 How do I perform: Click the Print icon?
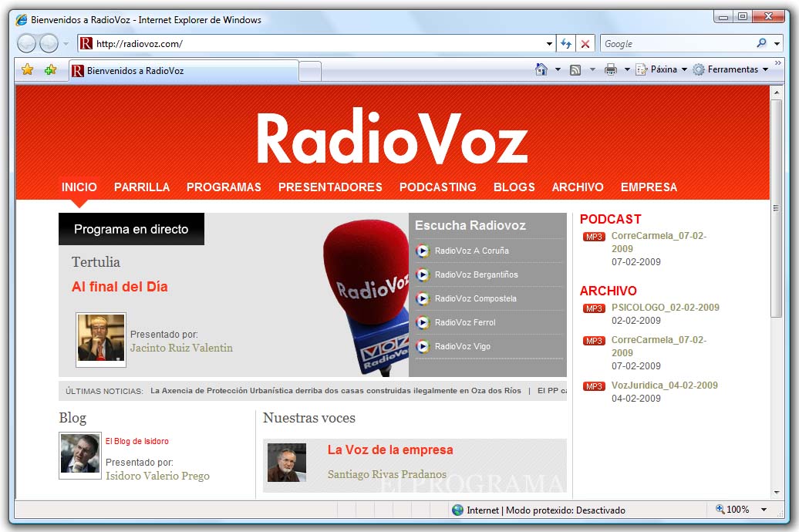click(611, 69)
